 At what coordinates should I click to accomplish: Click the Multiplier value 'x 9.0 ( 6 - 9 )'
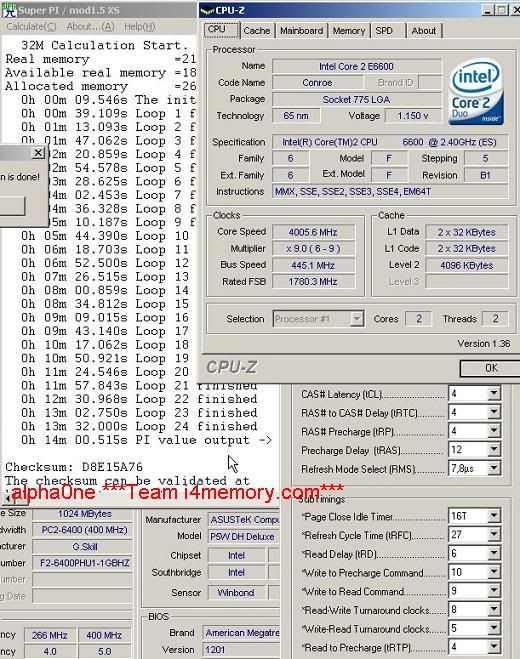(x=313, y=248)
